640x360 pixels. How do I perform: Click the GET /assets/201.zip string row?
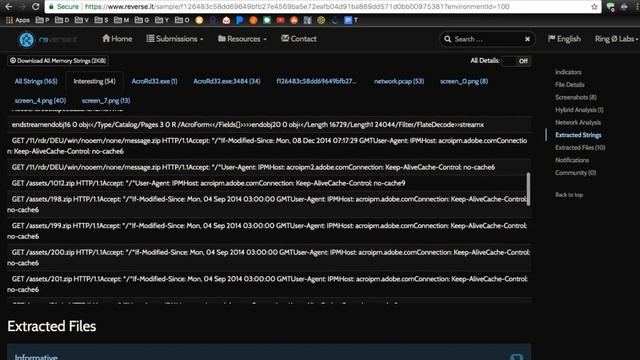269,284
